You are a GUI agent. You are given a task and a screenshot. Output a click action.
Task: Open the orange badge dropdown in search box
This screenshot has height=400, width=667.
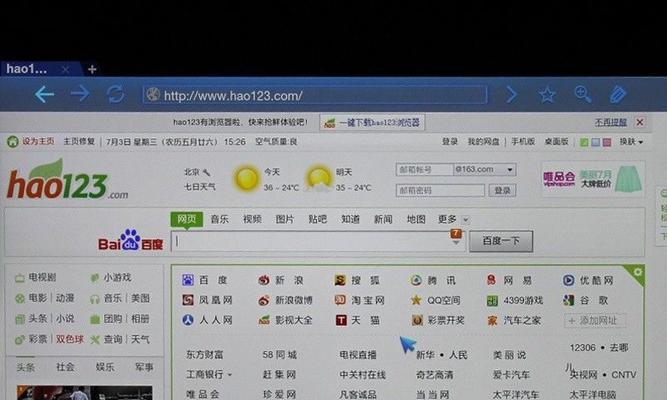click(x=456, y=236)
